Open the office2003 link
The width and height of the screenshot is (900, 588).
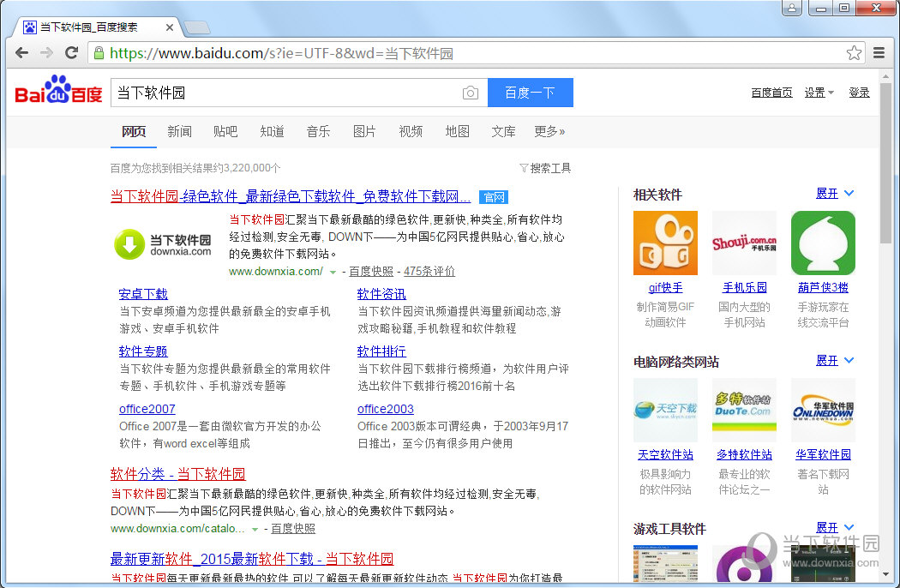point(385,409)
